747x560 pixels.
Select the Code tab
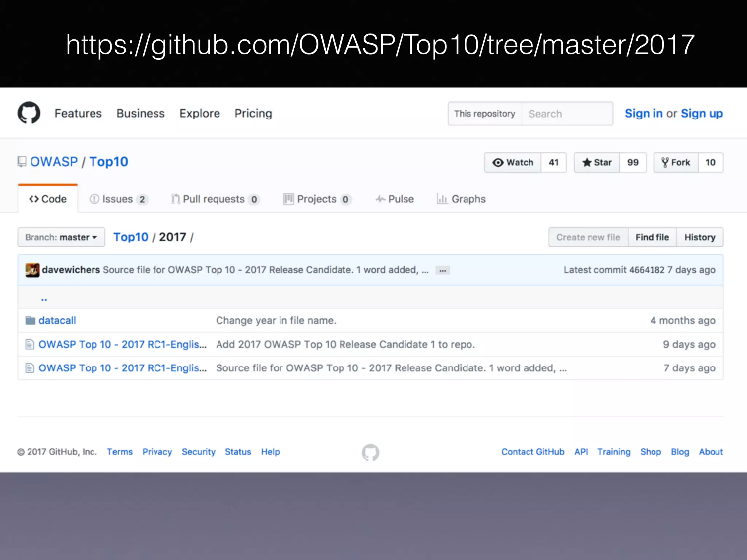48,199
